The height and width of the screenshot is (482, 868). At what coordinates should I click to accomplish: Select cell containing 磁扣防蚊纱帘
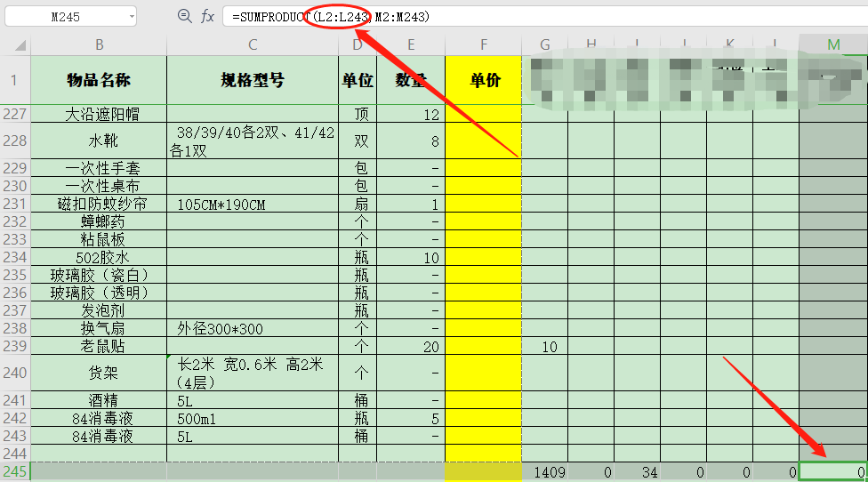pos(99,204)
